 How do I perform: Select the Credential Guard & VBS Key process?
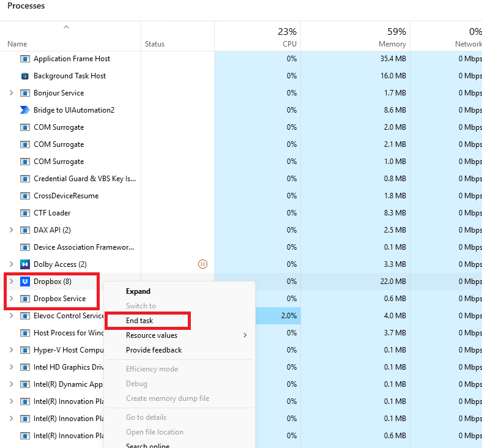(84, 179)
